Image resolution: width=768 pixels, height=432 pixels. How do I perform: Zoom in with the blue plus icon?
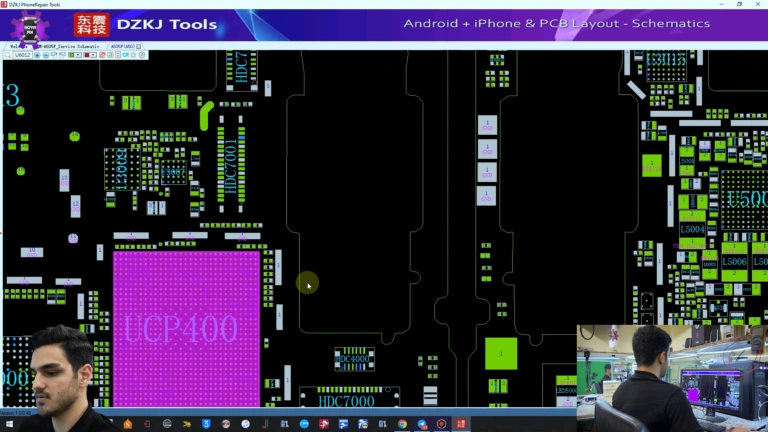[x=37, y=55]
